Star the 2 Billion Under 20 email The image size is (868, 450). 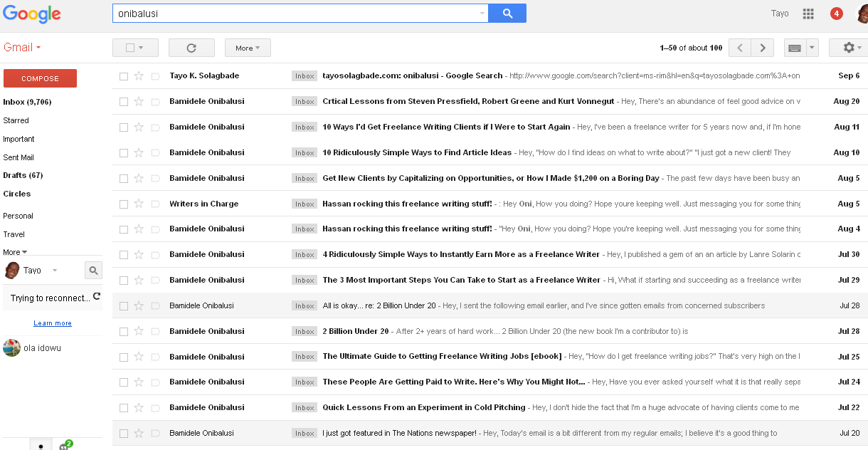[x=139, y=331]
